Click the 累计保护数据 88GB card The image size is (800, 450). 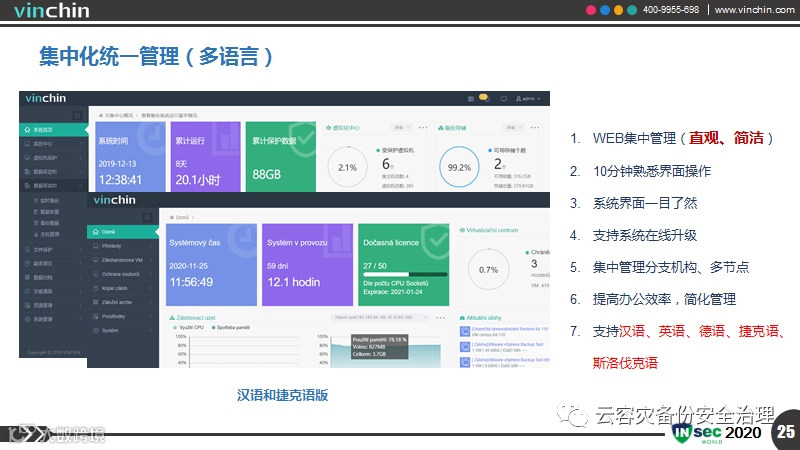[281, 157]
